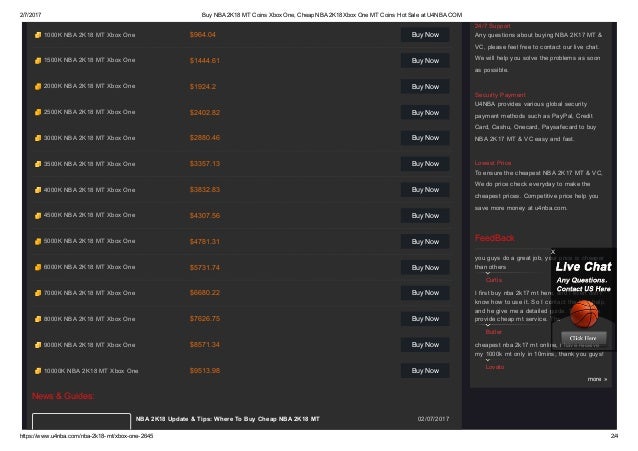Click coin icon beside 3500K NBA 2K18 MT
The image size is (638, 451).
point(38,164)
